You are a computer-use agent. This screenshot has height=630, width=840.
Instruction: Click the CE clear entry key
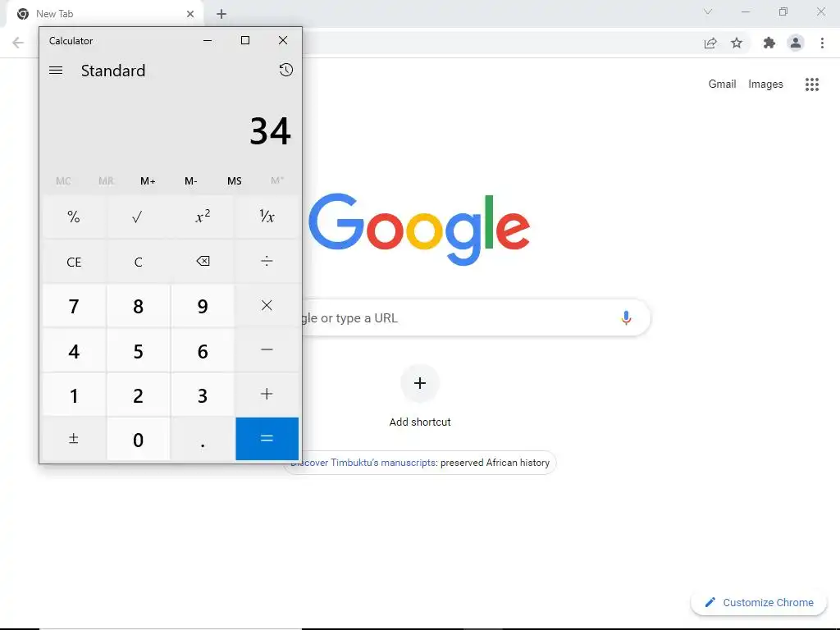74,262
